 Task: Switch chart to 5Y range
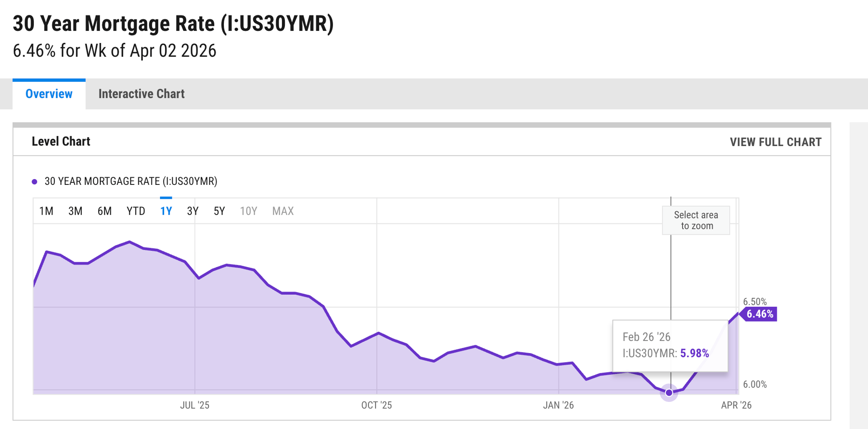(x=219, y=211)
